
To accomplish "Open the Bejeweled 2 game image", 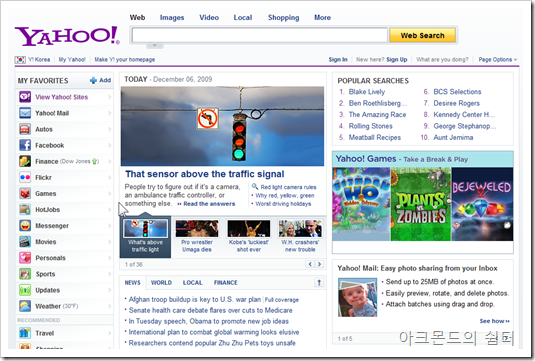I will click(x=482, y=204).
